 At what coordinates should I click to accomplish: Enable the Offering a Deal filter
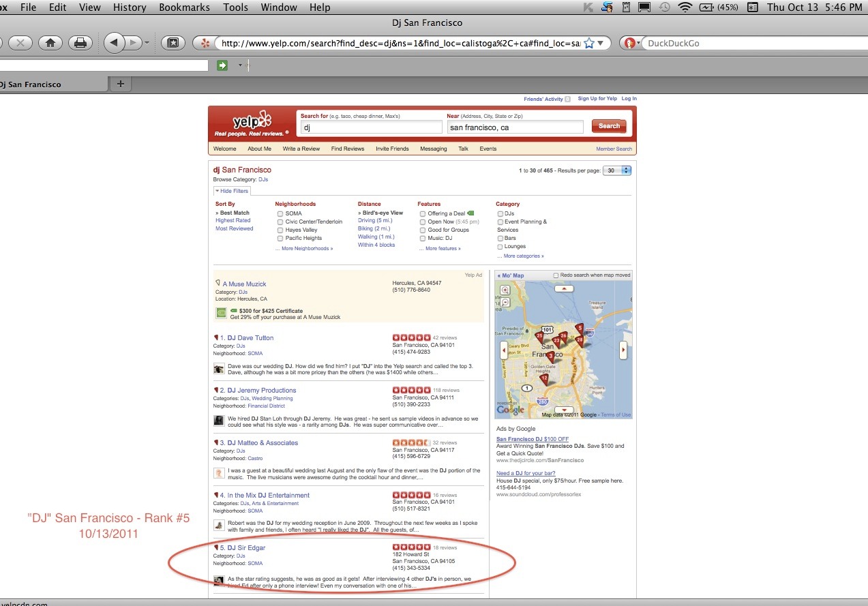tap(423, 213)
